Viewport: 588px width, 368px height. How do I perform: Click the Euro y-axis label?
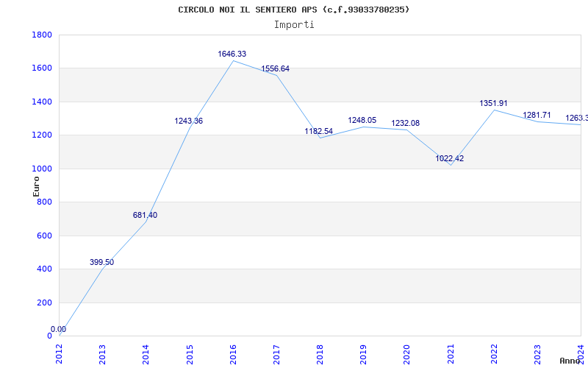point(36,185)
